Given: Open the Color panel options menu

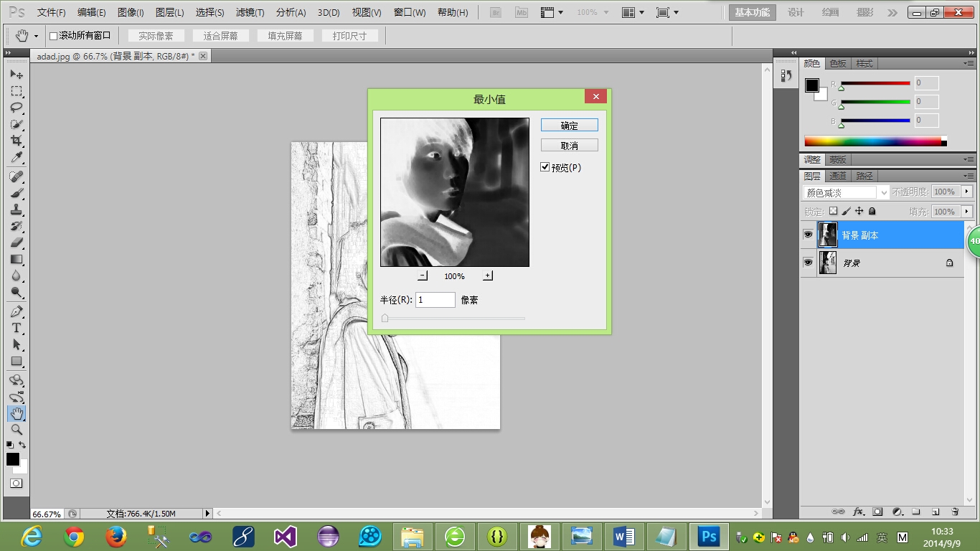Looking at the screenshot, I should (969, 63).
